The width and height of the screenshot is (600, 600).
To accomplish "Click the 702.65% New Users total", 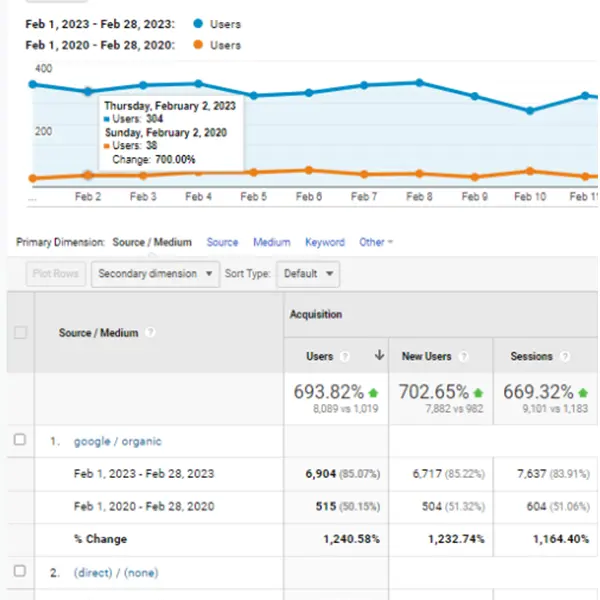I will [x=434, y=392].
